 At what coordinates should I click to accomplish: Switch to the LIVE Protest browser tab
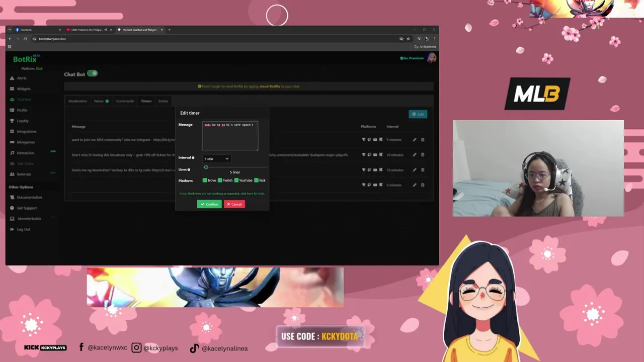point(89,30)
